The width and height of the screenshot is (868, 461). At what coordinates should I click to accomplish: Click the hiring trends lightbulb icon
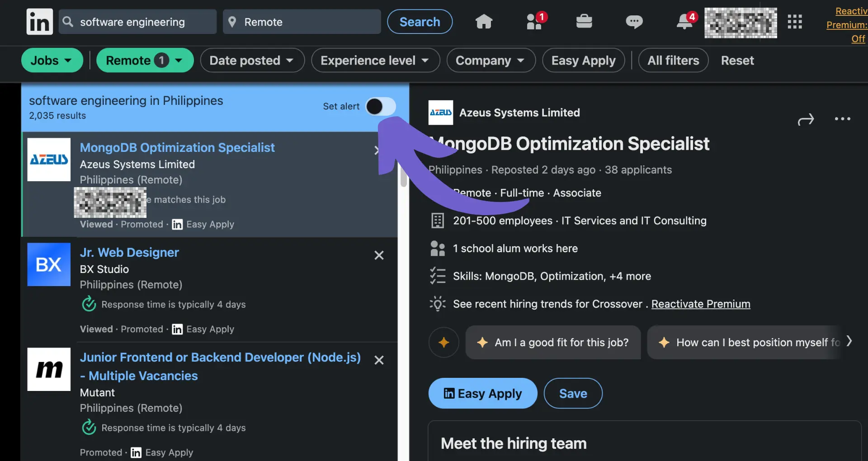click(438, 304)
